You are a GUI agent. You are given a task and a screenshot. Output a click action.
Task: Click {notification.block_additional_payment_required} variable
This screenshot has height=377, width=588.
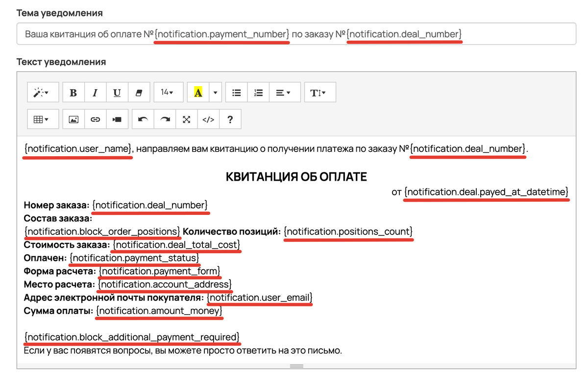[x=132, y=337]
